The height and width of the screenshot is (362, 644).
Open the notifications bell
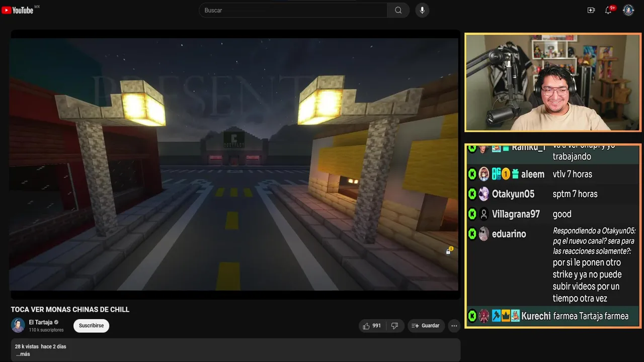point(608,10)
